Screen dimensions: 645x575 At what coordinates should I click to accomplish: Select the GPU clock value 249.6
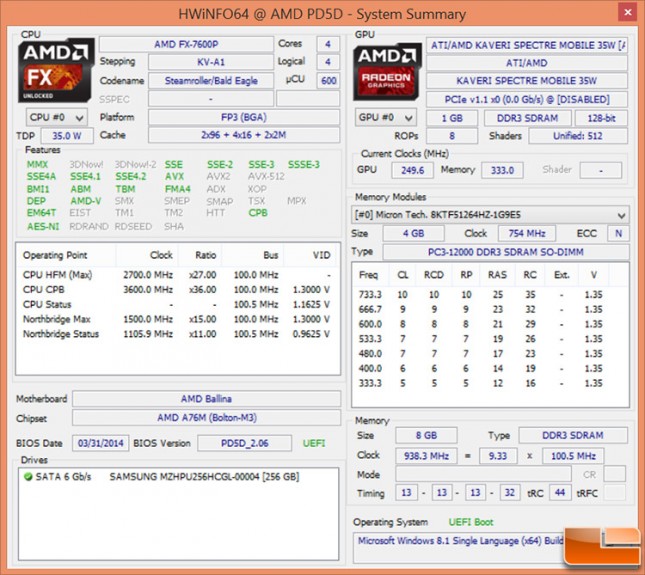(412, 170)
